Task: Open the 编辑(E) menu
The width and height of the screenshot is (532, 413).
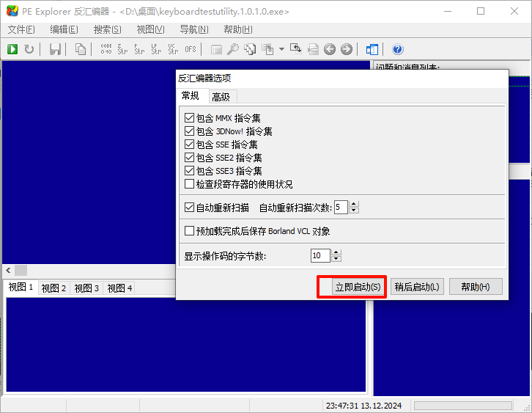Action: [x=64, y=29]
